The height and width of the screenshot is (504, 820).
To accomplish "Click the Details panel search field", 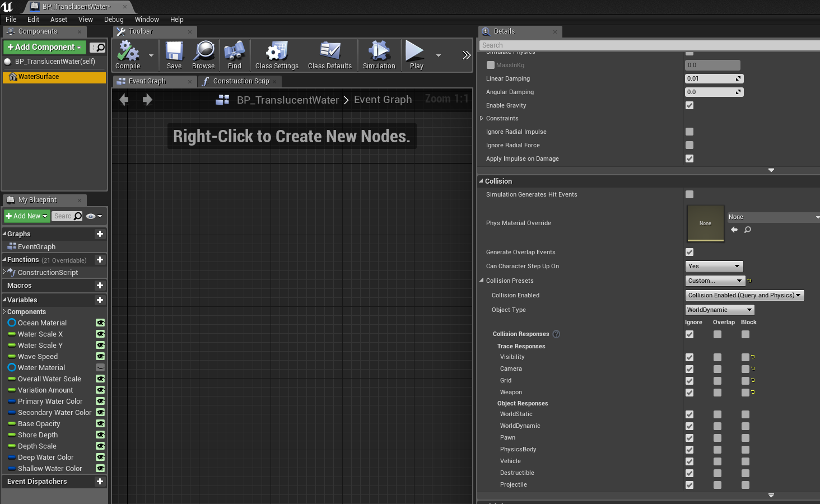I will click(650, 45).
